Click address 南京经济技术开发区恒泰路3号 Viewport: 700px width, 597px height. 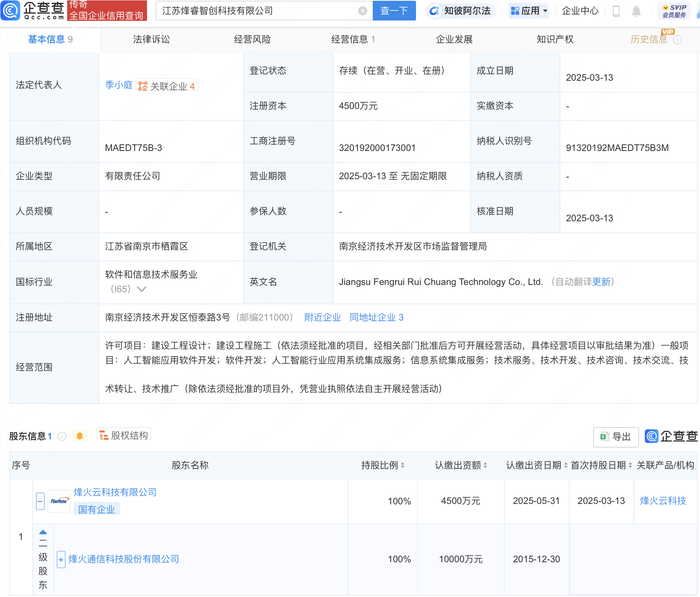167,317
